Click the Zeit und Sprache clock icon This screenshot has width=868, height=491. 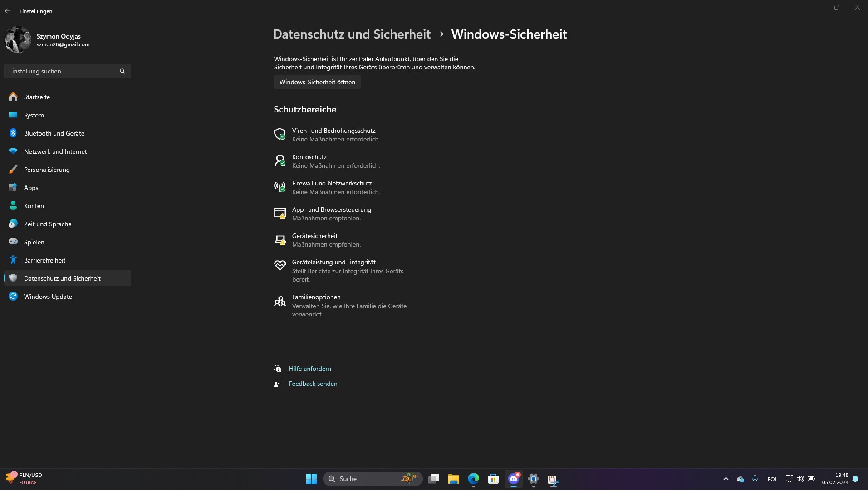pos(13,224)
